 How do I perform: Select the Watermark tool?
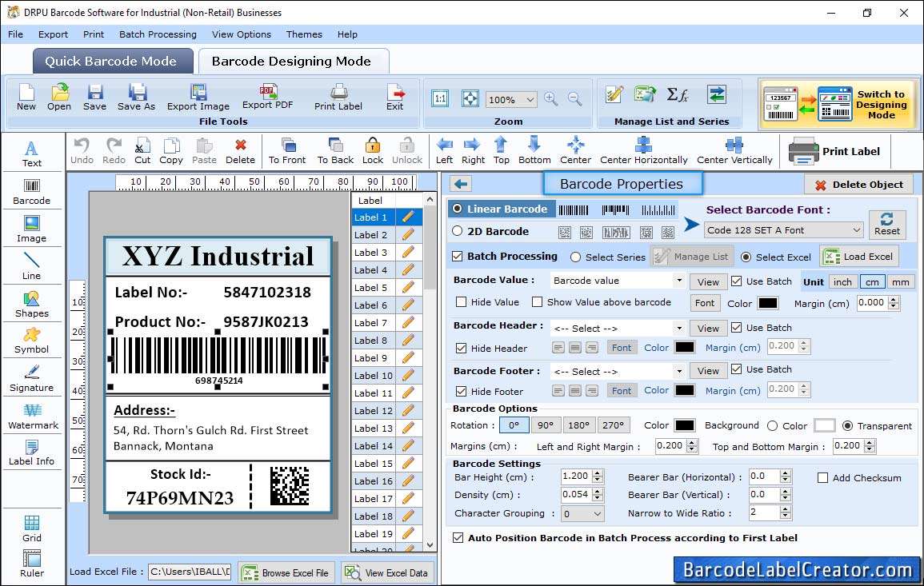pyautogui.click(x=33, y=417)
